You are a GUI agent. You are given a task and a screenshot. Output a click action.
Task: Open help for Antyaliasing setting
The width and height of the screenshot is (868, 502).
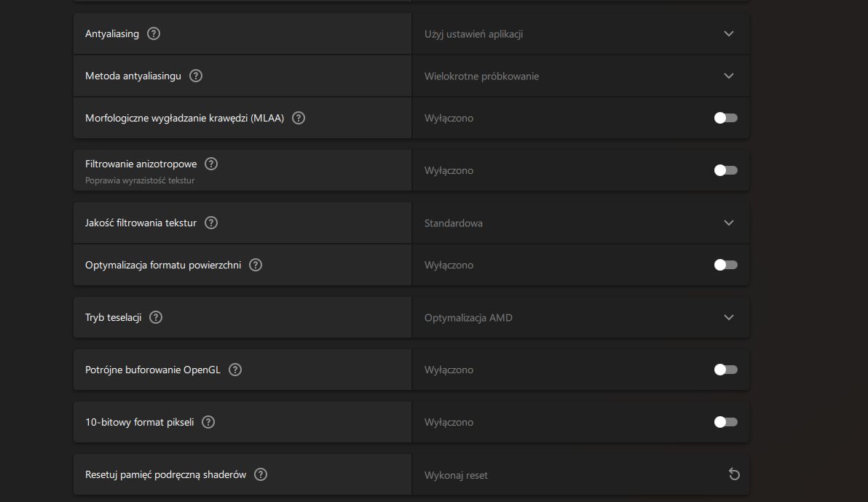click(154, 33)
